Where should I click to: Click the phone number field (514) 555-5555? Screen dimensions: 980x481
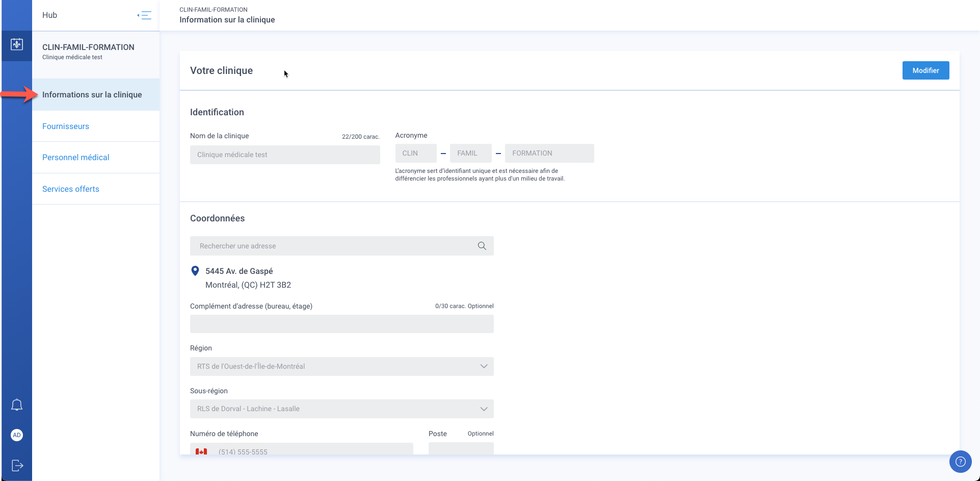[x=302, y=449]
